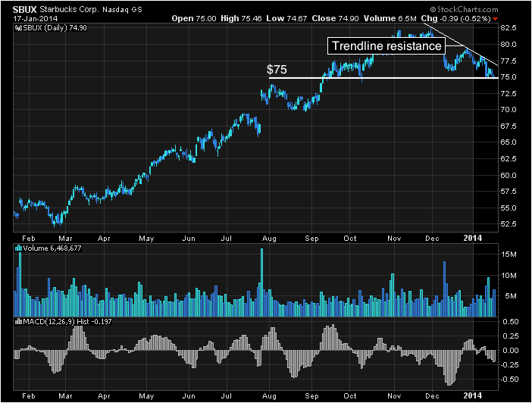Click the 10M volume axis label

click(509, 276)
